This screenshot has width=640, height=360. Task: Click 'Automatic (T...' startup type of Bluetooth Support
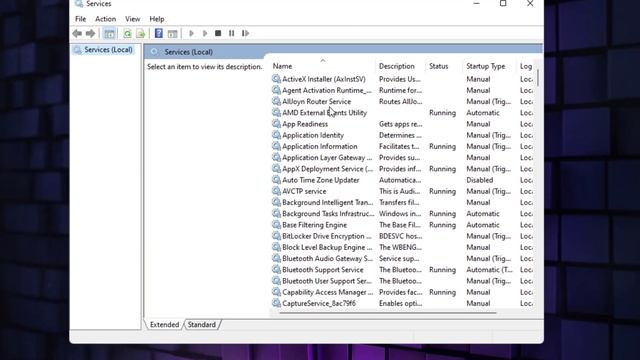pyautogui.click(x=489, y=270)
